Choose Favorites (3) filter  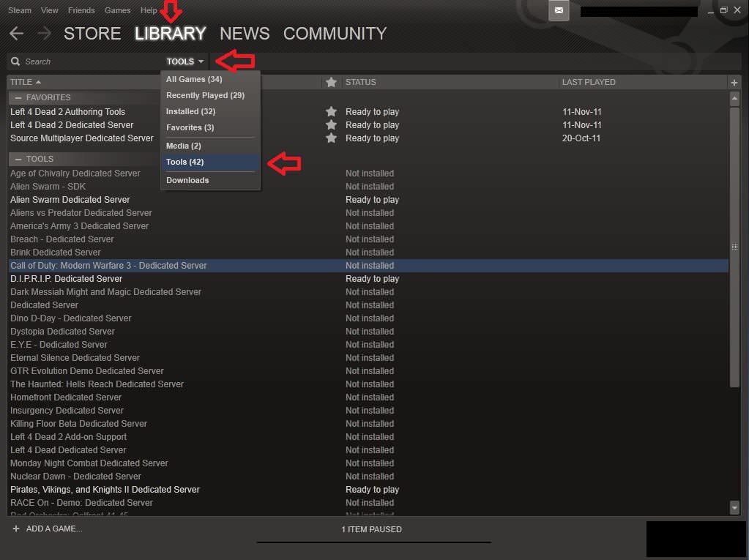tap(211, 128)
